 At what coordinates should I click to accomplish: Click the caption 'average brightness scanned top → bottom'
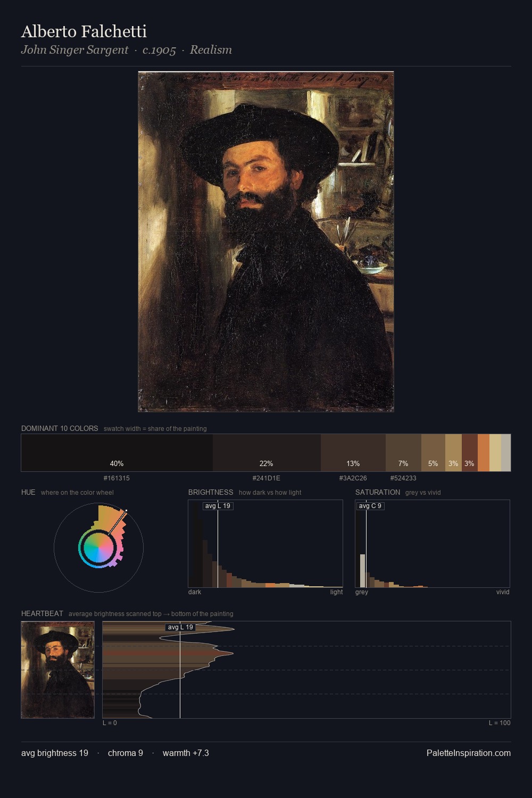tap(151, 614)
